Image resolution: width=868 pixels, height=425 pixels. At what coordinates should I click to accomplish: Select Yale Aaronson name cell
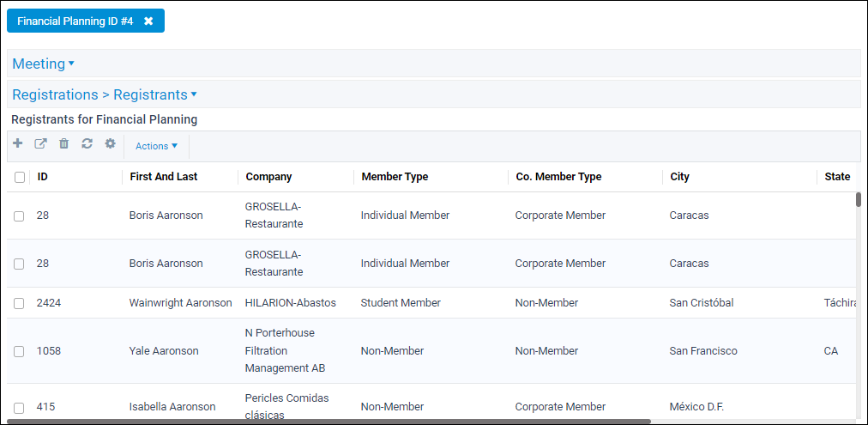point(163,351)
